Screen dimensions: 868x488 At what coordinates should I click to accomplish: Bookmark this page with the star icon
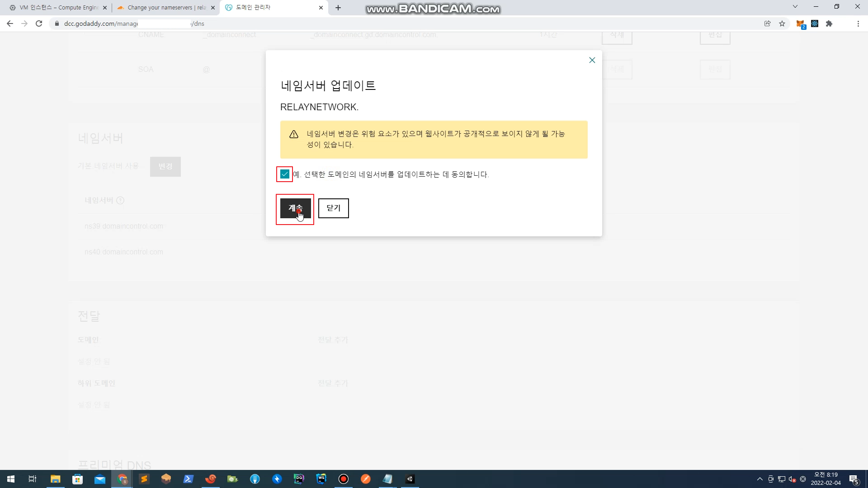click(782, 23)
